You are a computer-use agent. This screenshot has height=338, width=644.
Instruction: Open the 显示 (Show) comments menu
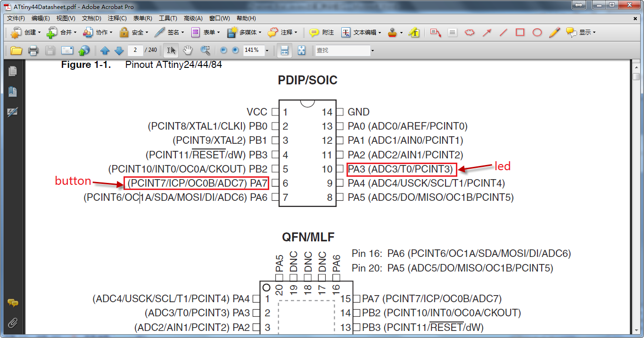(x=581, y=33)
